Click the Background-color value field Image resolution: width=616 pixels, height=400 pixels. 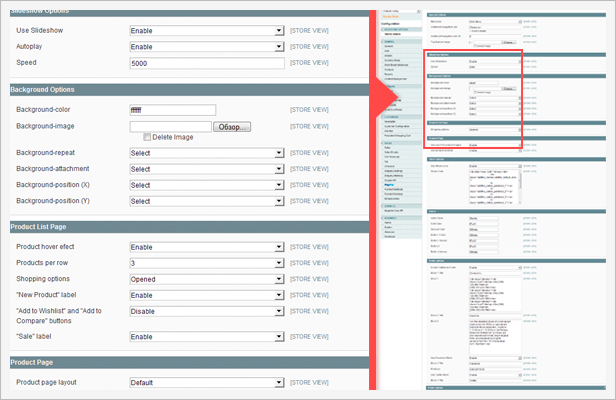coord(173,110)
